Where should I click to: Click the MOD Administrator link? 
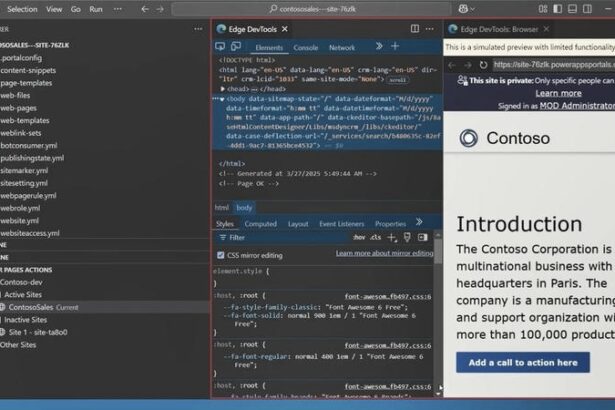click(577, 106)
